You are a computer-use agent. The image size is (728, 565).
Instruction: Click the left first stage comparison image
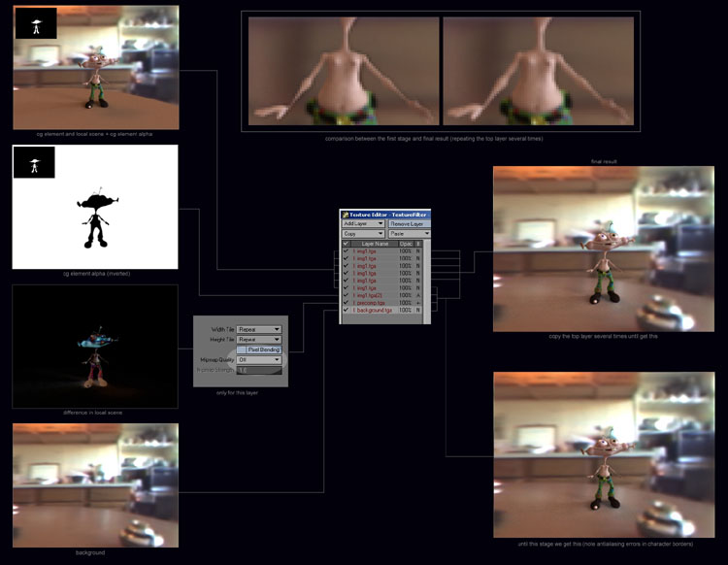coord(344,71)
